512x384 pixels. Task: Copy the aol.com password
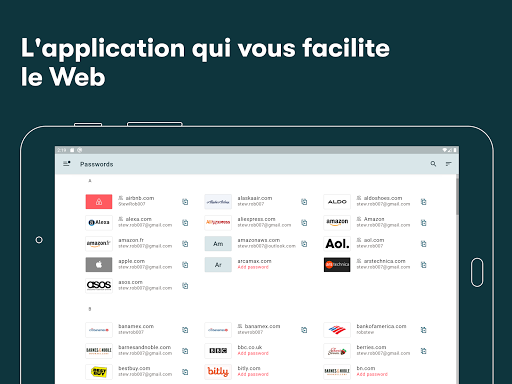[x=423, y=244]
